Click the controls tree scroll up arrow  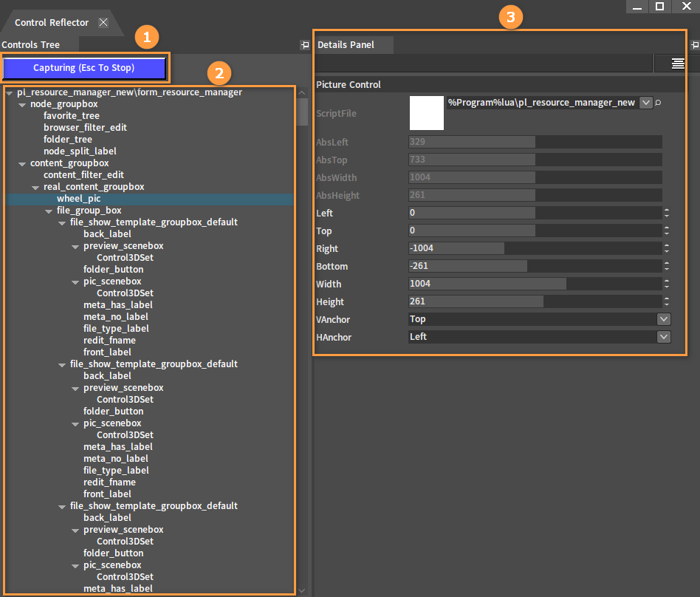click(302, 93)
